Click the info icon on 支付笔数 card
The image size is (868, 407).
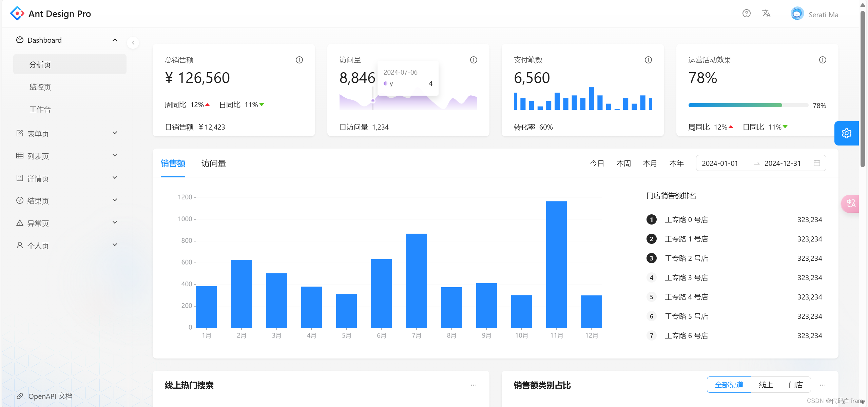point(648,60)
